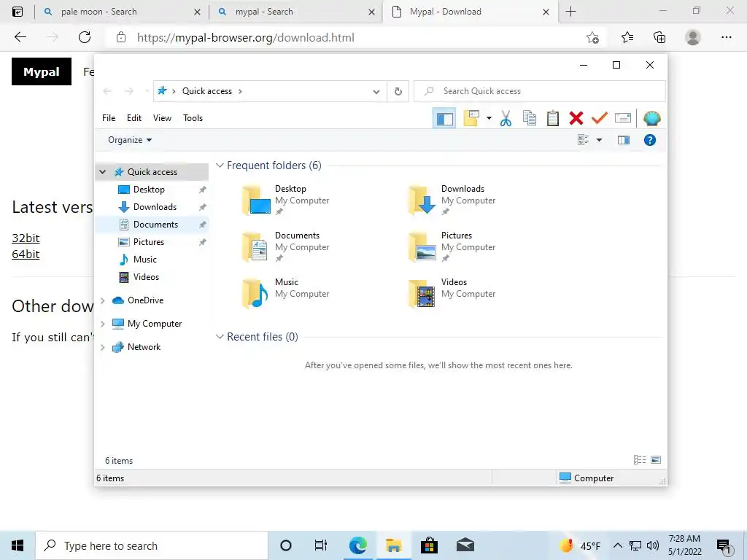Screen dimensions: 747x560
Task: Click the Paste clipboard icon
Action: tap(553, 118)
